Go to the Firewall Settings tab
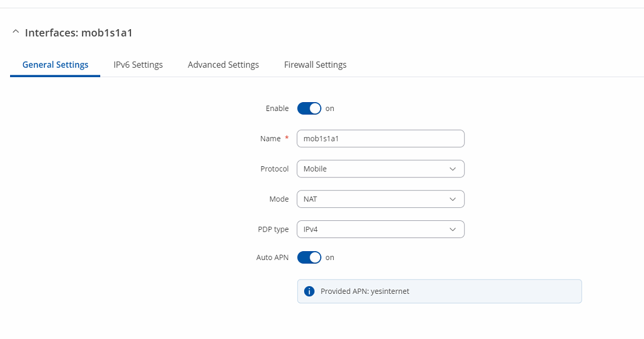The width and height of the screenshot is (644, 339). click(x=315, y=65)
